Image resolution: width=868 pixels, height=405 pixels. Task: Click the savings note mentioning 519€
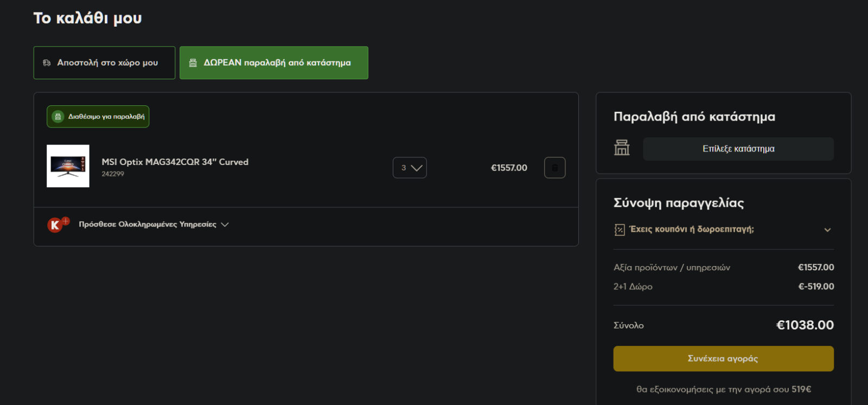pos(724,389)
